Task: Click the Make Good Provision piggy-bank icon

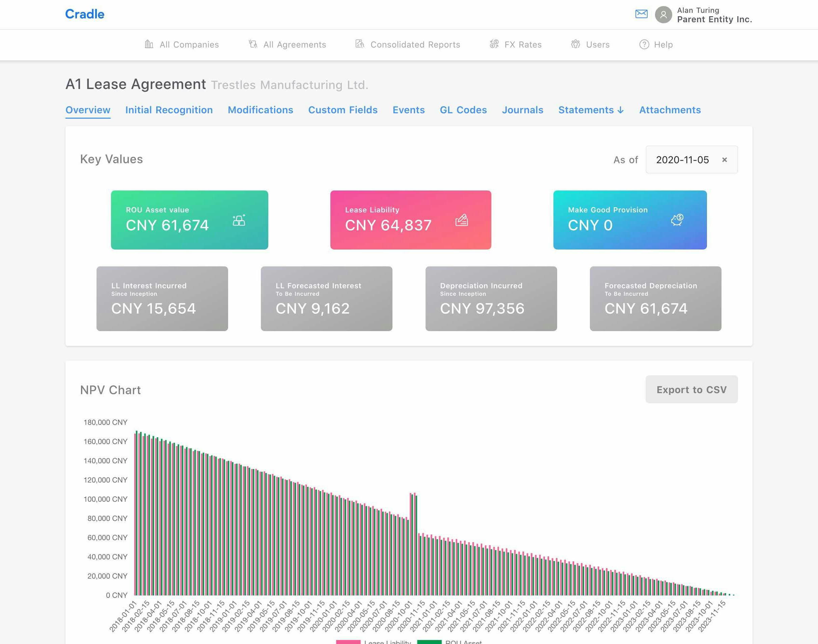Action: pos(677,219)
